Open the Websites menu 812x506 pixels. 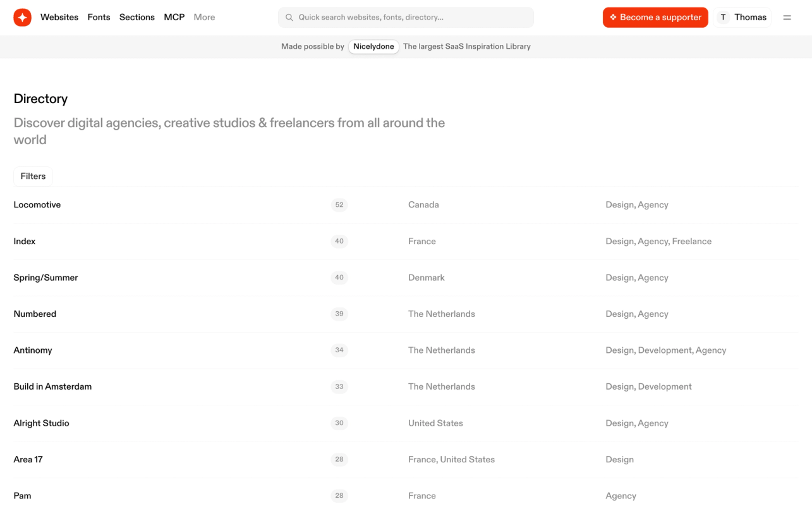tap(59, 18)
